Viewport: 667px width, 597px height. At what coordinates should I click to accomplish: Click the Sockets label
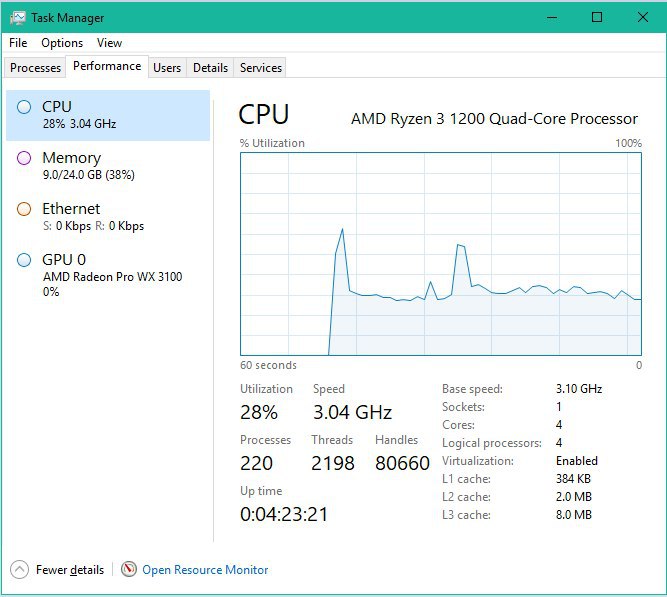tap(463, 407)
